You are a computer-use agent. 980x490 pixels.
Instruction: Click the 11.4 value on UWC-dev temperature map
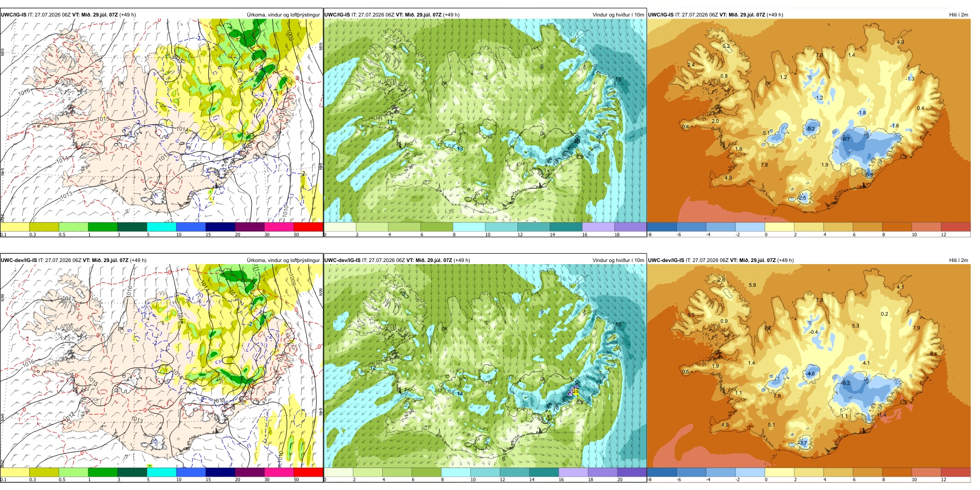[881, 415]
